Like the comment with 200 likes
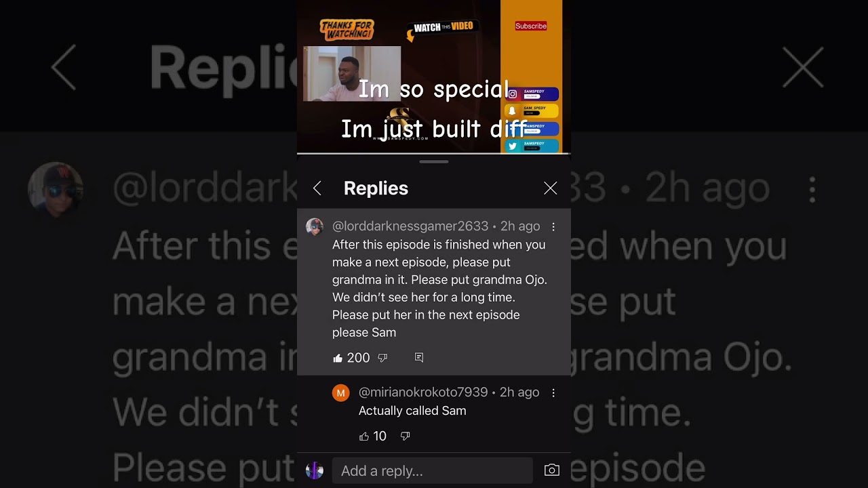 pyautogui.click(x=338, y=358)
